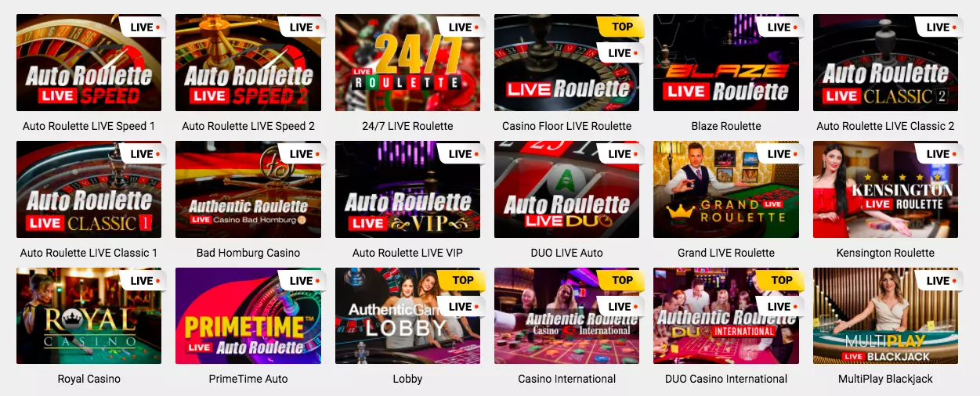
Task: Open the Auto Roulette LIVE Classic 1 text link
Action: [x=89, y=253]
